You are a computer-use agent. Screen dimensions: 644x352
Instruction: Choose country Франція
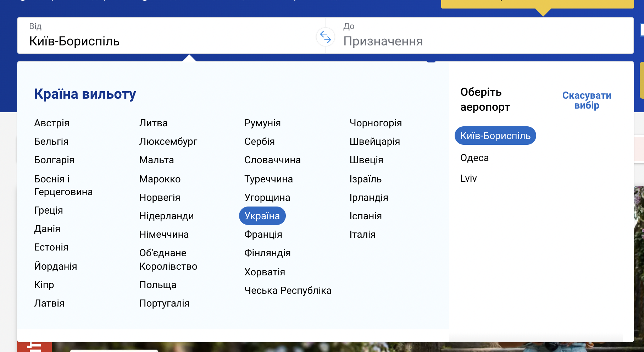263,235
